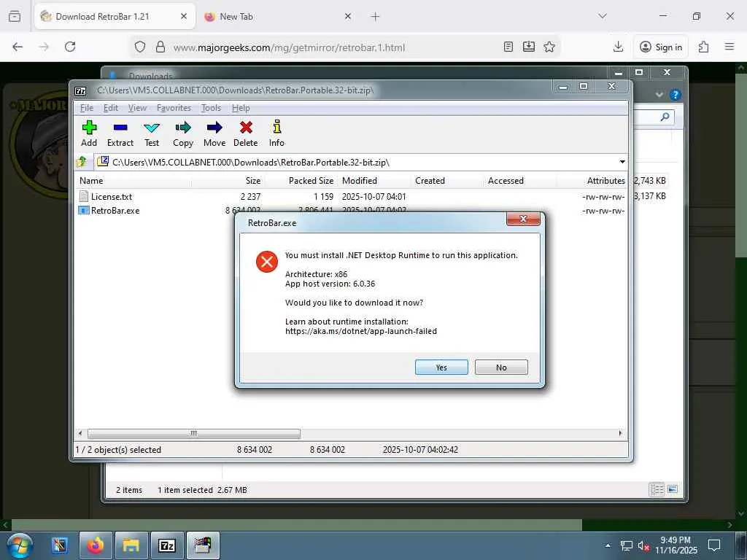Select the License.txt file row
Screen dimensions: 747x560
352,196
